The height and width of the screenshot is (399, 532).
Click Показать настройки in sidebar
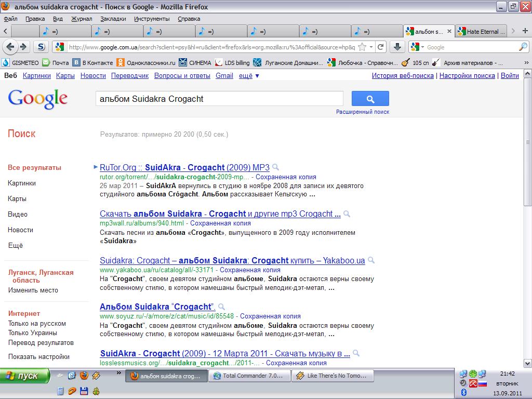(x=38, y=356)
